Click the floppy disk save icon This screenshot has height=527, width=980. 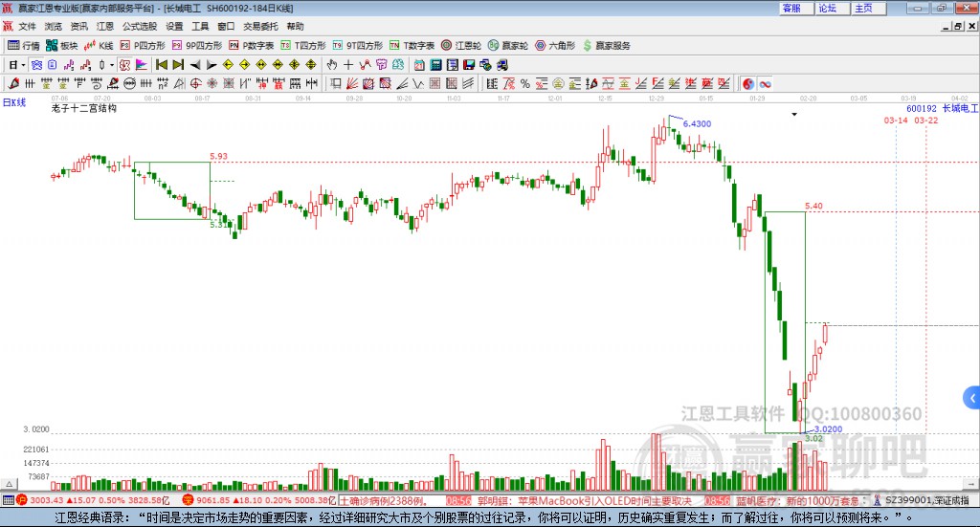pos(469,65)
